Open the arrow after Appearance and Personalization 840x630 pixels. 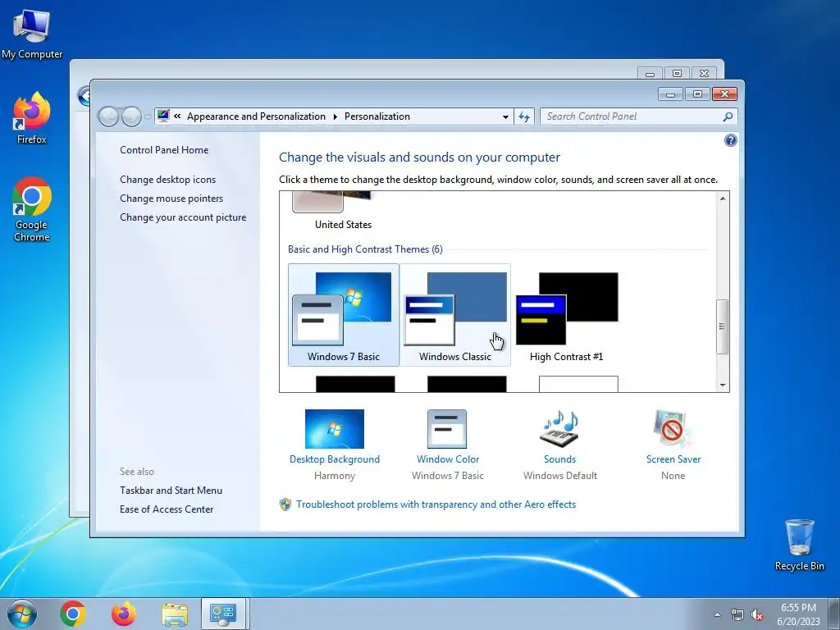335,116
